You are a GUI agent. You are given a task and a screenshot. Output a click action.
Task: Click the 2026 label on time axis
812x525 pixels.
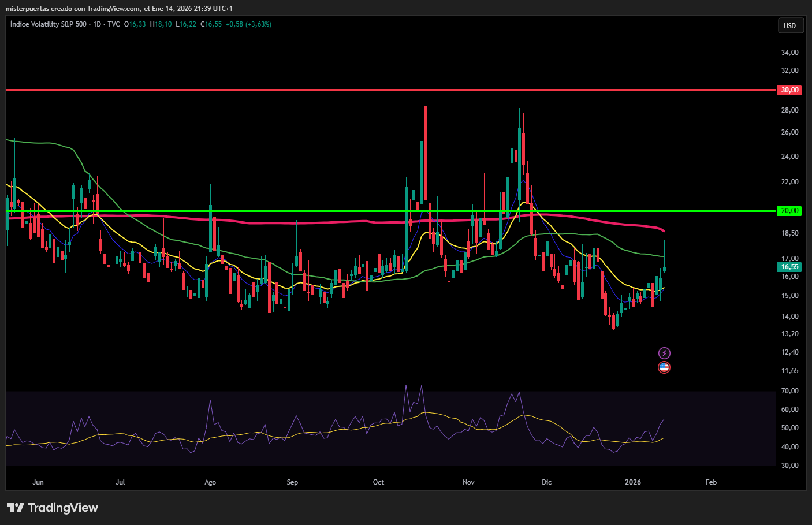pos(633,482)
